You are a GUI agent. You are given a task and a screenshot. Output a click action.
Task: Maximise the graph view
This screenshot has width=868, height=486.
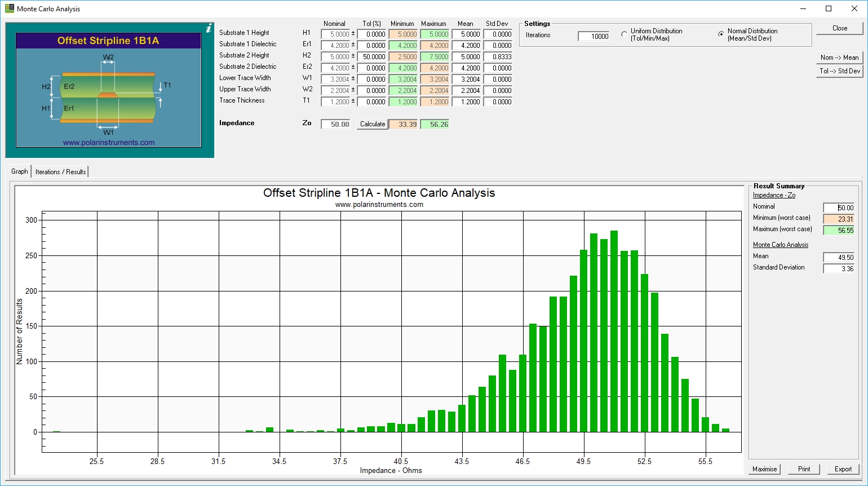(764, 469)
